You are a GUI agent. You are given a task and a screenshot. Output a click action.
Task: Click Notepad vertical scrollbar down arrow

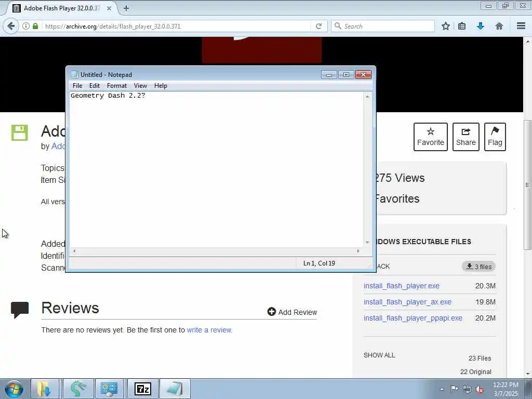tap(367, 242)
